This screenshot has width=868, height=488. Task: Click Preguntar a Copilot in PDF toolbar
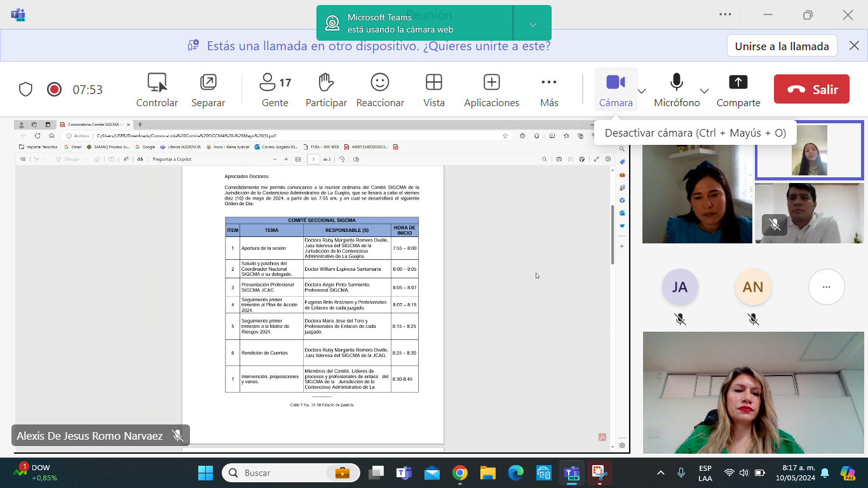point(172,159)
